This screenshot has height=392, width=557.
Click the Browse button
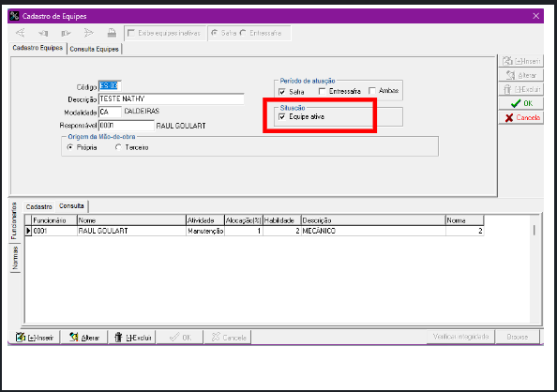[x=518, y=337]
